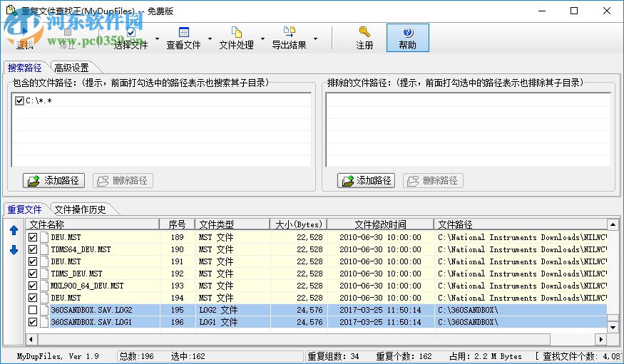Open the 查看文件 toolbar tool
The height and width of the screenshot is (364, 624).
click(183, 38)
